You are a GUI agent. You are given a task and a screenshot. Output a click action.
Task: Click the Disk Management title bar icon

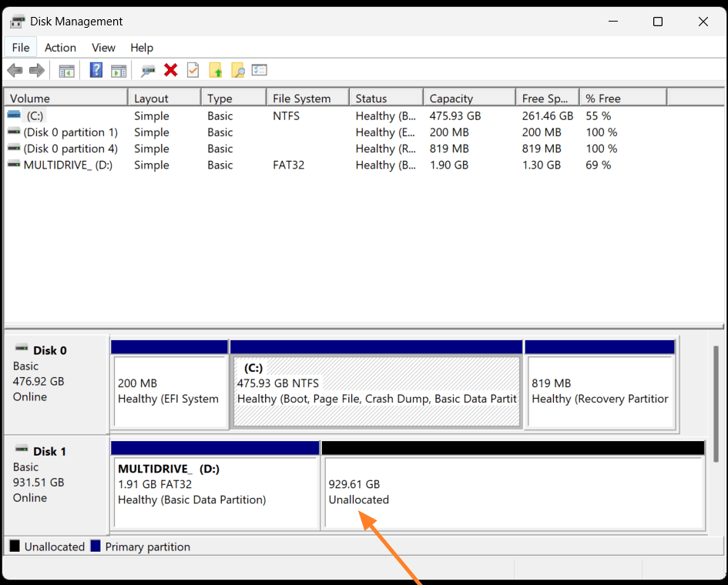click(17, 22)
